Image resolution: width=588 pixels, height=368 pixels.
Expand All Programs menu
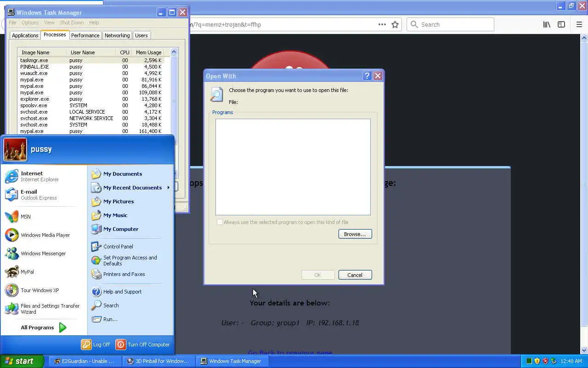point(44,328)
